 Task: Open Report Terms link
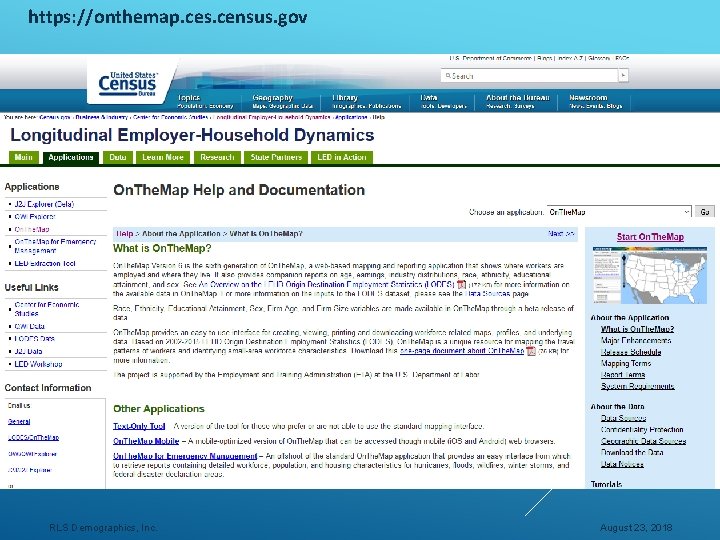(623, 375)
